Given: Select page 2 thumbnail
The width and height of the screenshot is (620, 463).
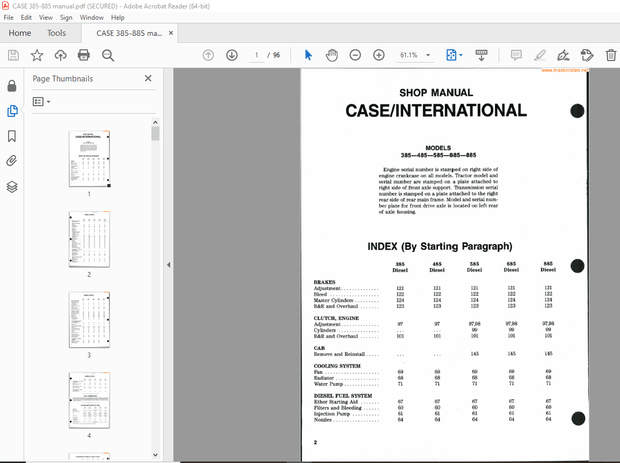Looking at the screenshot, I should tap(89, 239).
